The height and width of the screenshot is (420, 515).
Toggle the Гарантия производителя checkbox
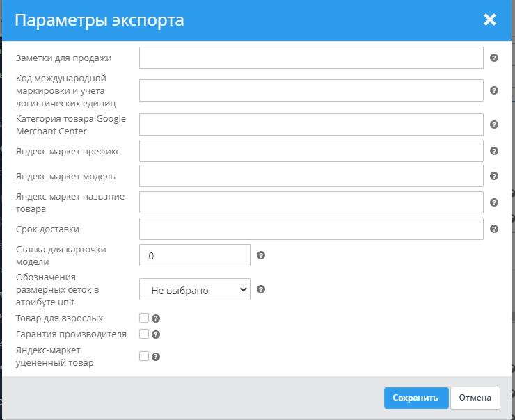[x=144, y=334]
